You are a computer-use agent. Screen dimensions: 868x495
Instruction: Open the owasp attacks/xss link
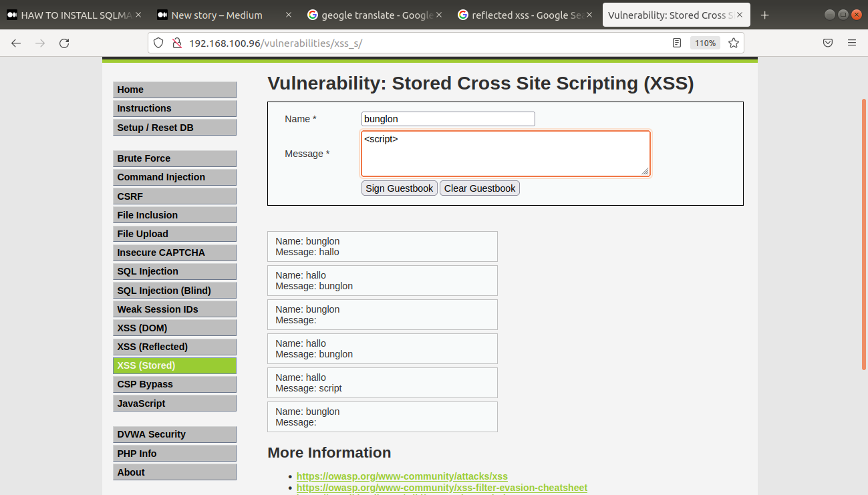click(x=402, y=476)
